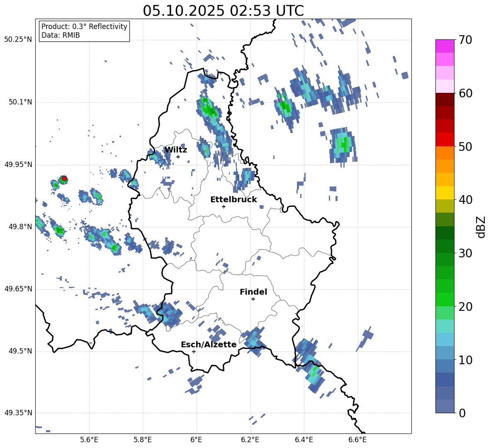Click the dark red swatch just below 60
The height and width of the screenshot is (448, 491).
coord(445,99)
